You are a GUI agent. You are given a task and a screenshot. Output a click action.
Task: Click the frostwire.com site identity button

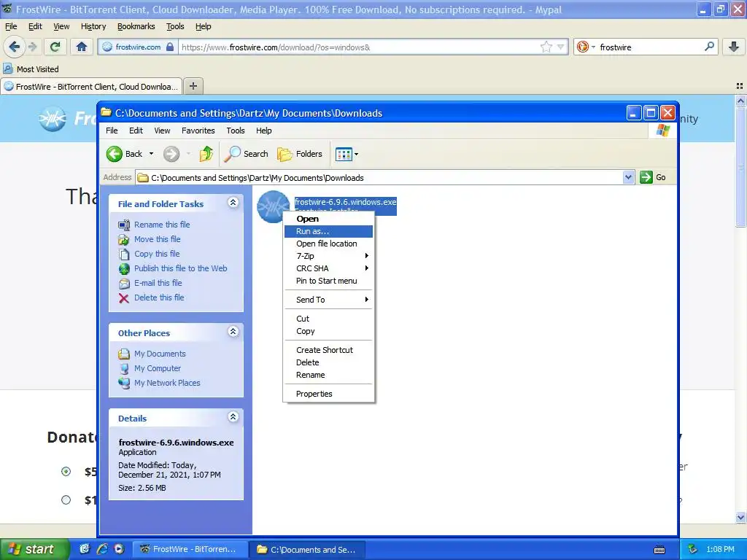138,47
